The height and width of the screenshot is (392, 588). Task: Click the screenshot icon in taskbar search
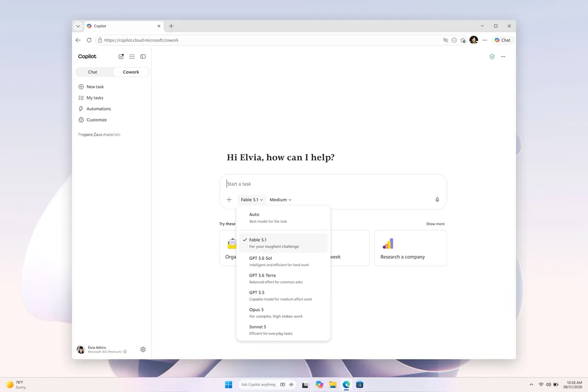pyautogui.click(x=282, y=385)
